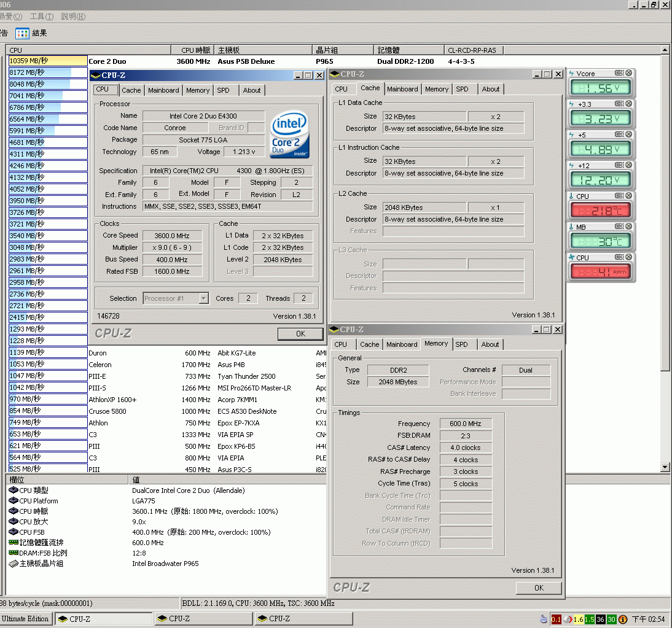Viewport: 672px width, 628px height.
Task: Close the +3.3 voltage sensor panel
Action: (628, 104)
